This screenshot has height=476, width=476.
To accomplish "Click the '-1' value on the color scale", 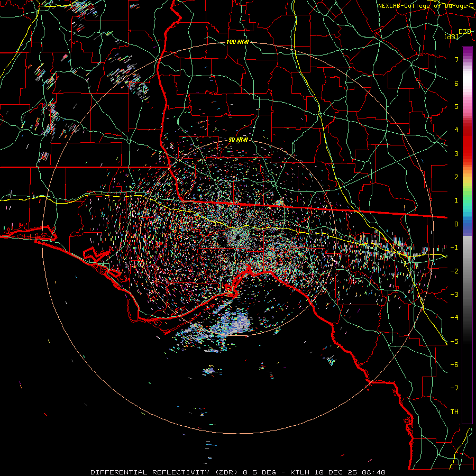I will point(454,248).
